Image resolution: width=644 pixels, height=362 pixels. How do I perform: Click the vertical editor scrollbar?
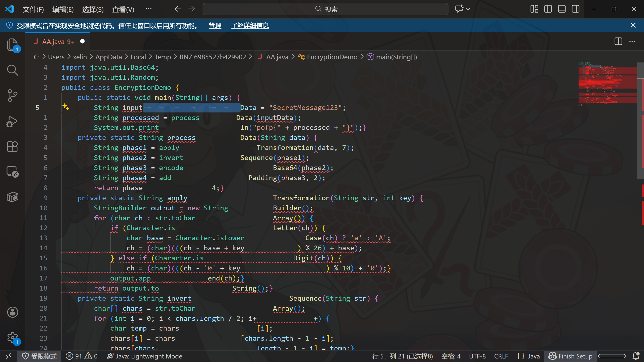point(640,121)
